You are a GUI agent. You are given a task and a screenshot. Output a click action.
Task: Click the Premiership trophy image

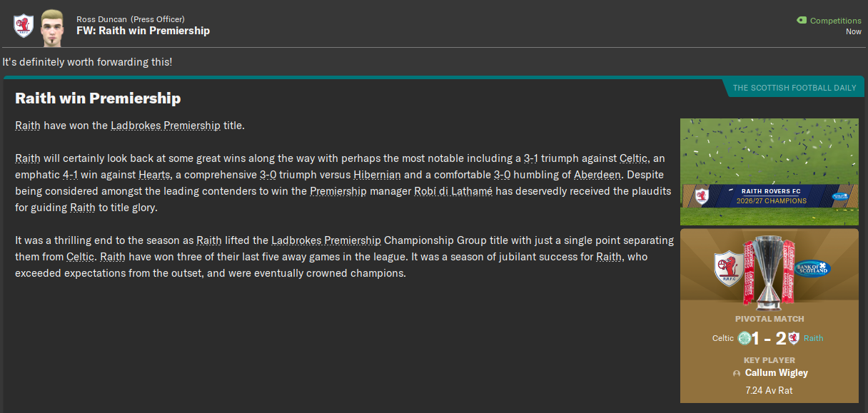pos(769,272)
